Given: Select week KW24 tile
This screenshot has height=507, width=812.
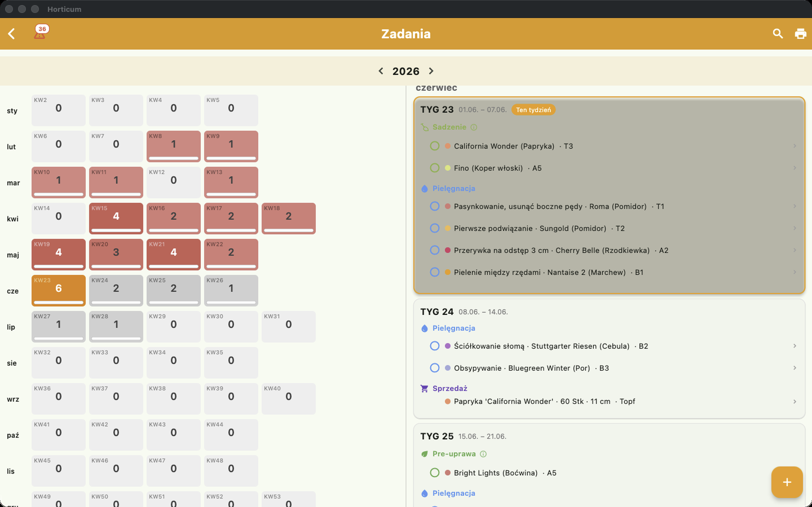Looking at the screenshot, I should pos(116,290).
